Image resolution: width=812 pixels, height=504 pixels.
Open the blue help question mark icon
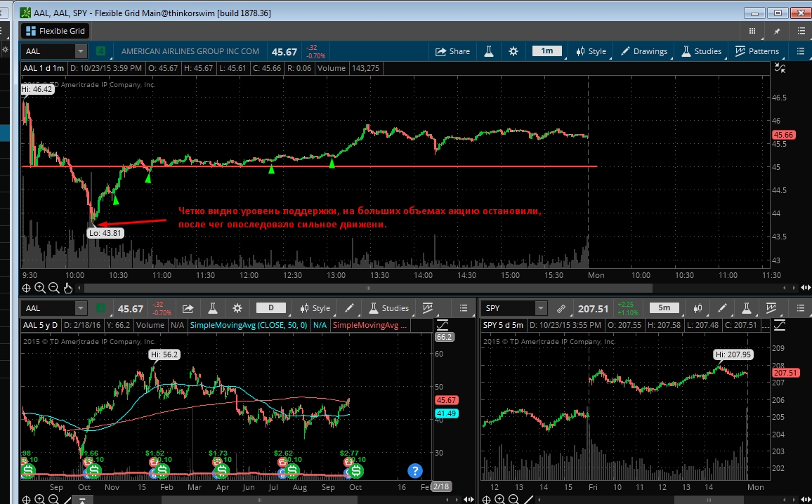coord(414,471)
